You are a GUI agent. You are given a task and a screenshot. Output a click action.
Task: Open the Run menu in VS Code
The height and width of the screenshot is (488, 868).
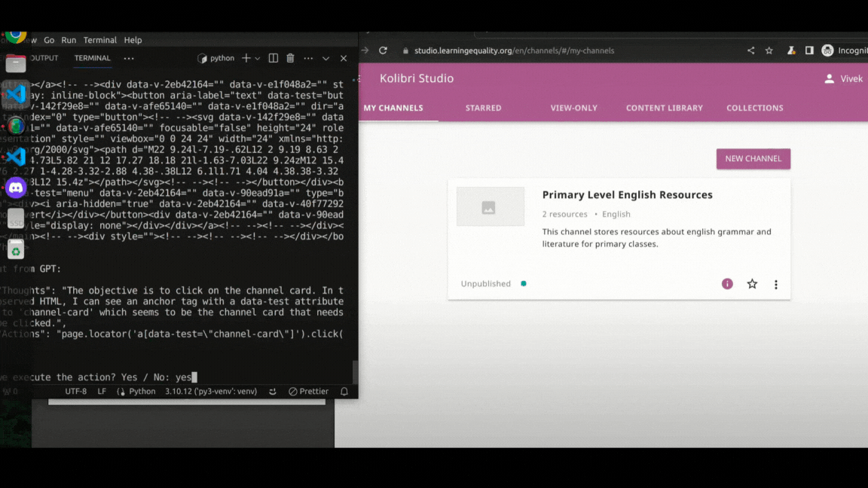tap(69, 41)
